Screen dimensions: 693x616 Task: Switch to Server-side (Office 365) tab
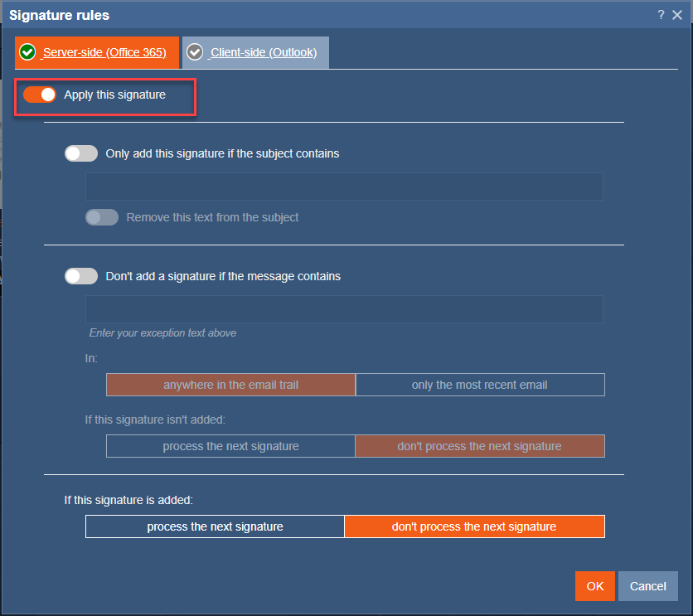coord(104,52)
